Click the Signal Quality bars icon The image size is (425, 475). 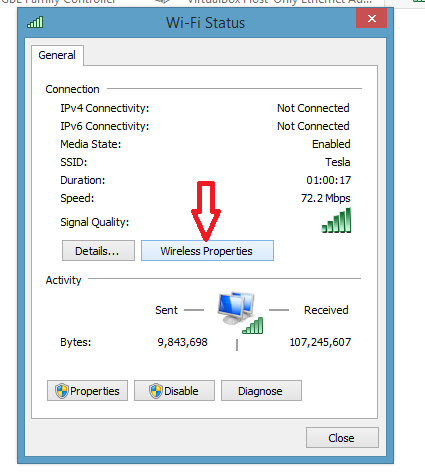[336, 220]
